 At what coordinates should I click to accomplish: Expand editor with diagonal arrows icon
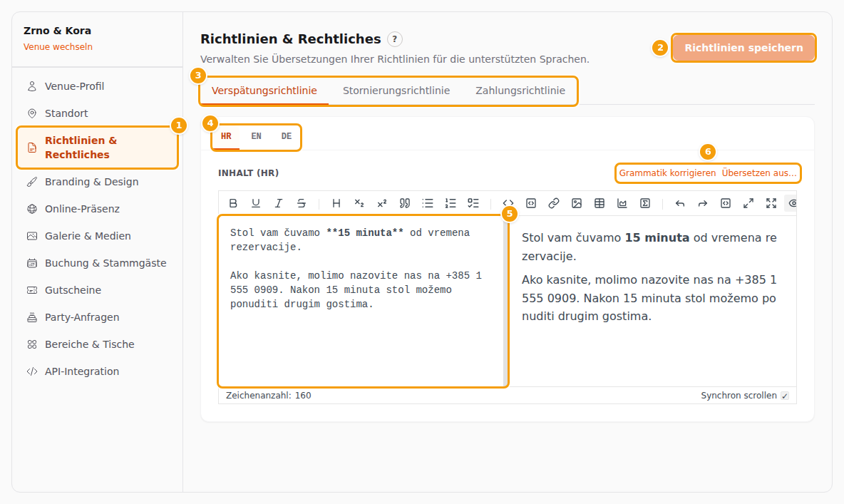748,203
